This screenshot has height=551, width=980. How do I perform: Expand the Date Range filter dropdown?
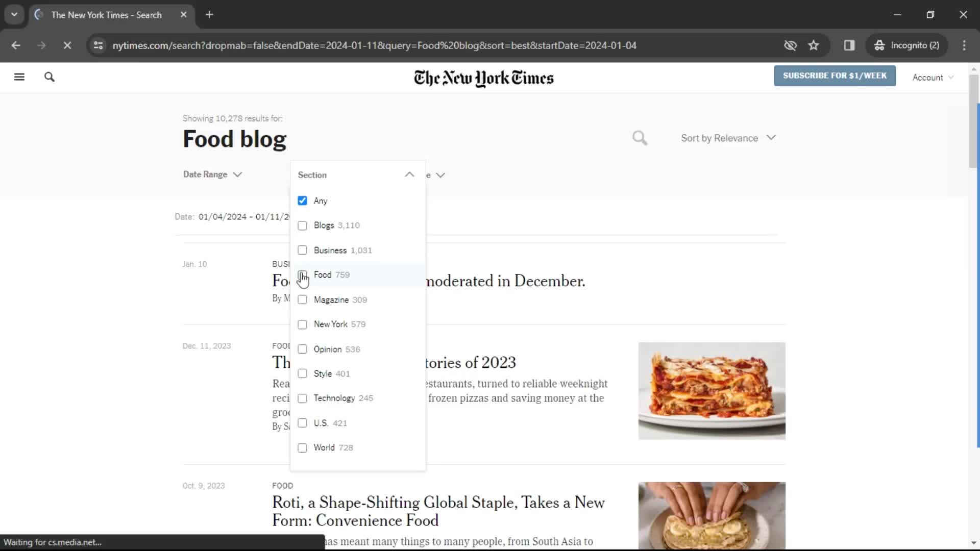(x=212, y=174)
